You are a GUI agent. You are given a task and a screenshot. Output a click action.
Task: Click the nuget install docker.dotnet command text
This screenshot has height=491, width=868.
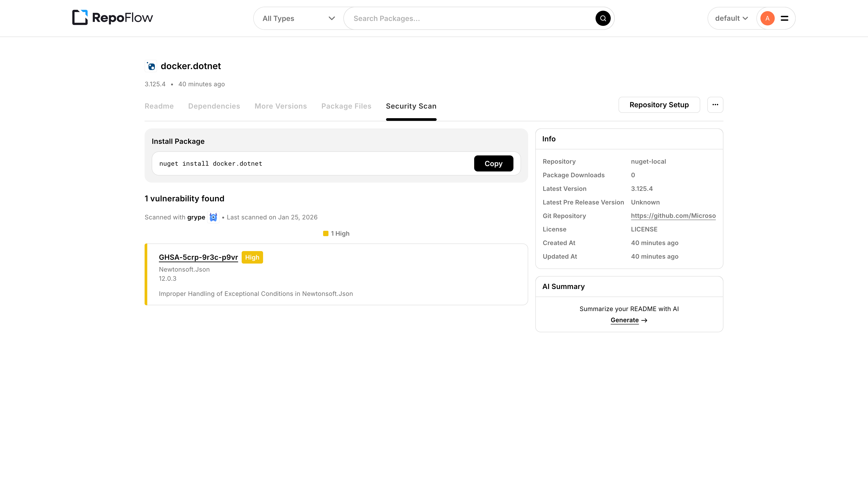click(210, 163)
